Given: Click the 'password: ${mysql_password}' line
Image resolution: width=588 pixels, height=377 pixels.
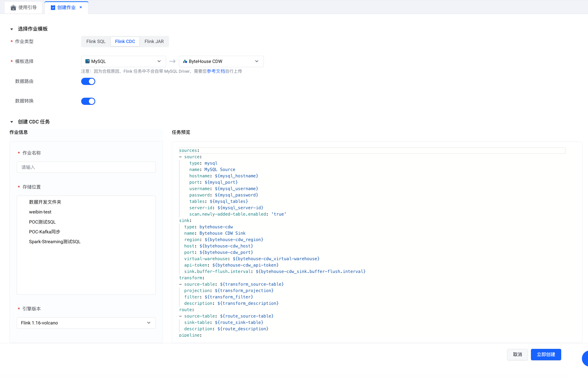Looking at the screenshot, I should point(224,195).
